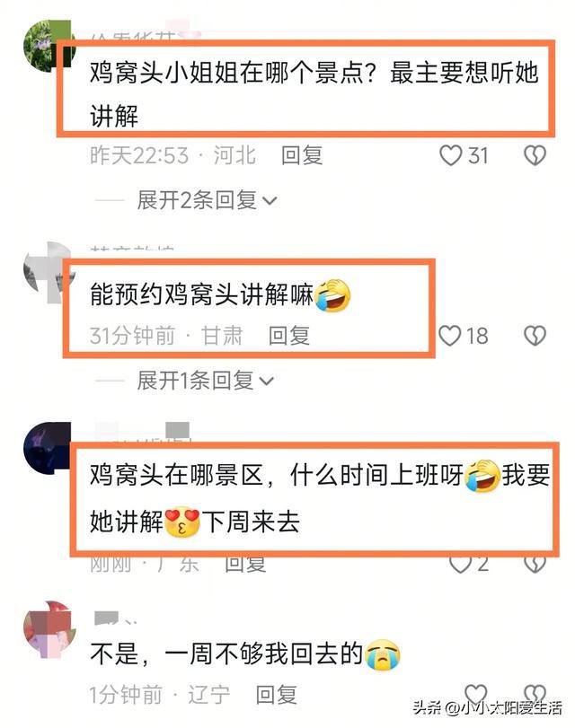This screenshot has width=575, height=728.
Task: Open the second commenter's gray avatar
Action: coord(49,268)
